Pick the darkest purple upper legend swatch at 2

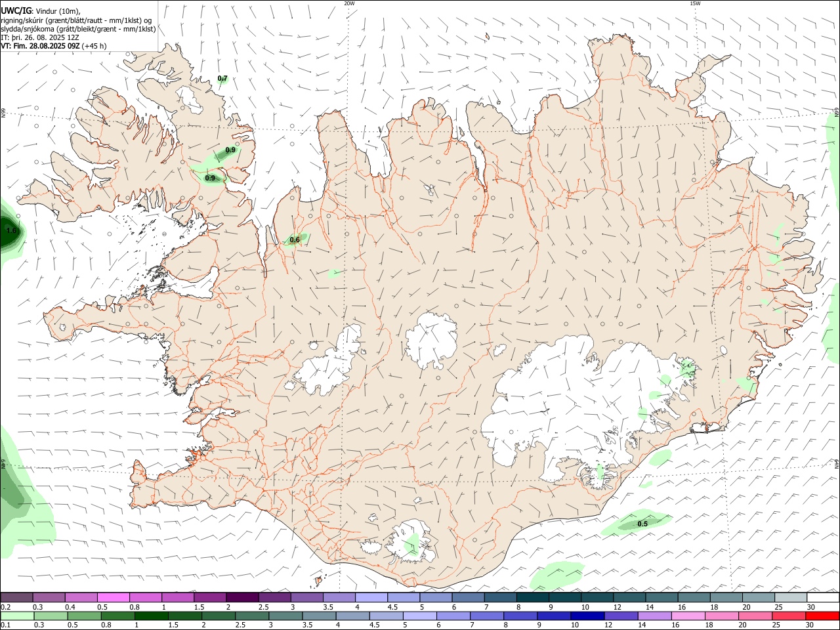tap(241, 597)
